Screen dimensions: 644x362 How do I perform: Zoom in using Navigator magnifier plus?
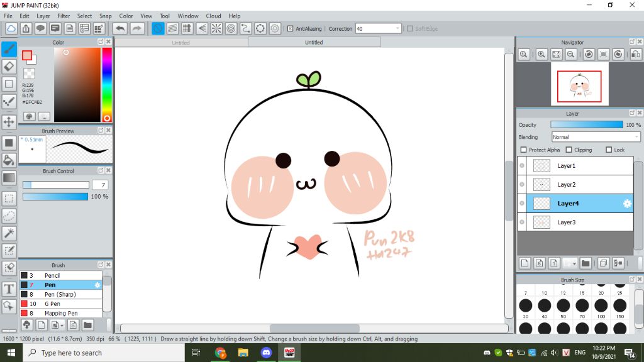point(541,54)
